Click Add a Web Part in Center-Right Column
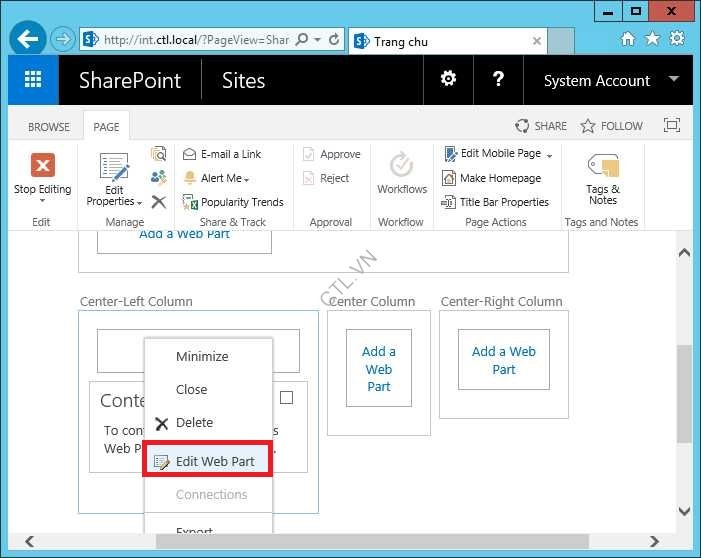The height and width of the screenshot is (558, 701). tap(503, 360)
